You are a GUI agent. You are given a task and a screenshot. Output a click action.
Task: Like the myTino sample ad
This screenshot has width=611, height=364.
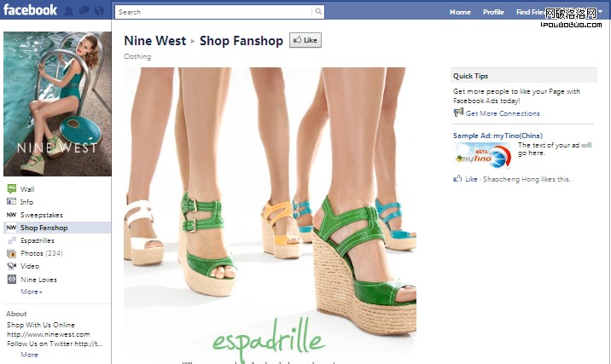coord(471,179)
